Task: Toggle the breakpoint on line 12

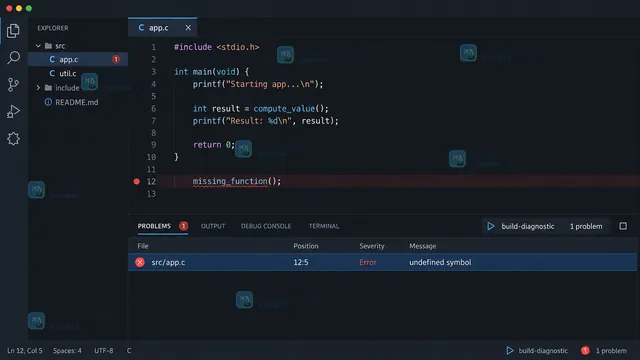Action: tap(137, 181)
